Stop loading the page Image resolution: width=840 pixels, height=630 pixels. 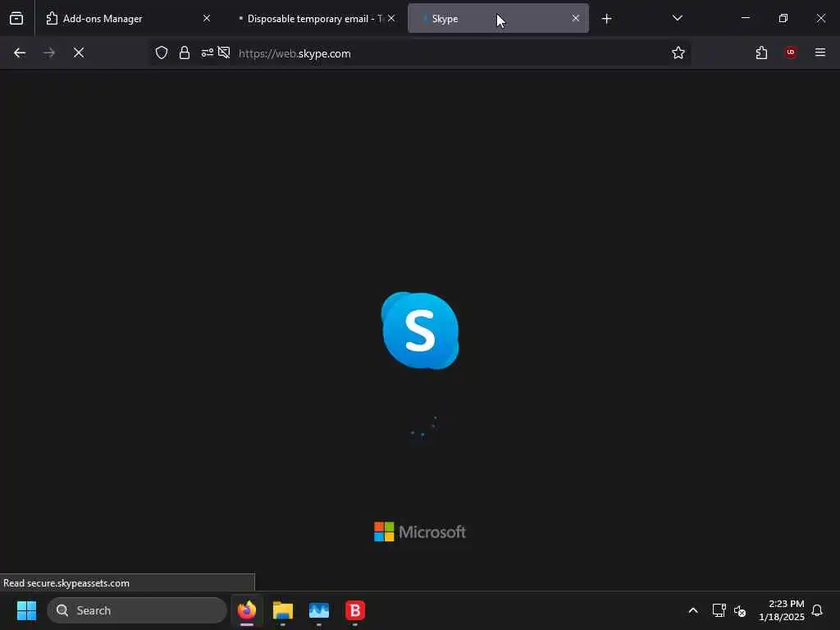[x=79, y=52]
